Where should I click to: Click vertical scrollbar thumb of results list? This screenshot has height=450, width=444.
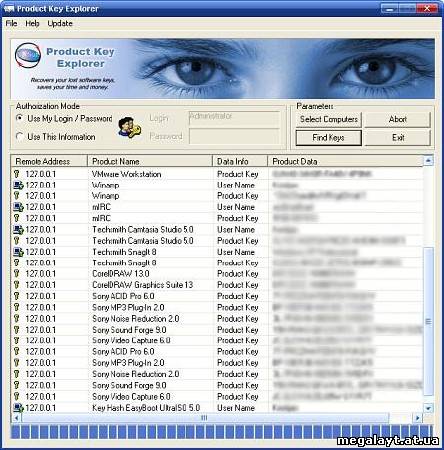tap(428, 322)
